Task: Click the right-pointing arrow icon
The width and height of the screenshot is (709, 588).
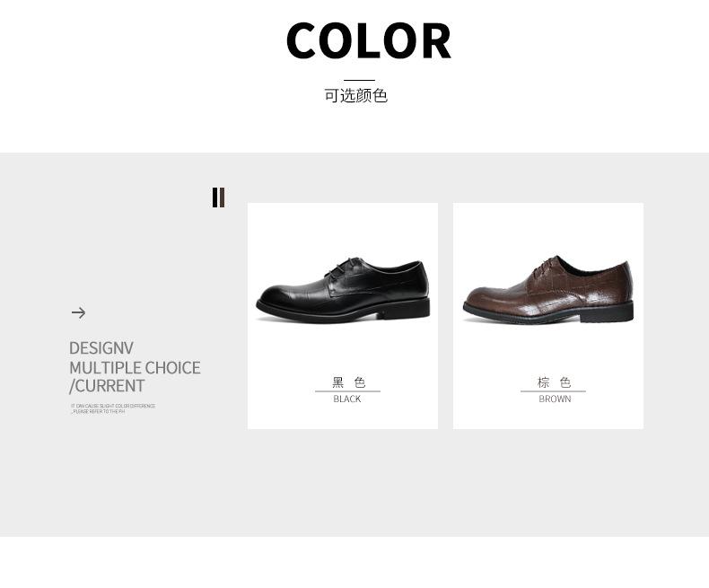Action: click(78, 312)
